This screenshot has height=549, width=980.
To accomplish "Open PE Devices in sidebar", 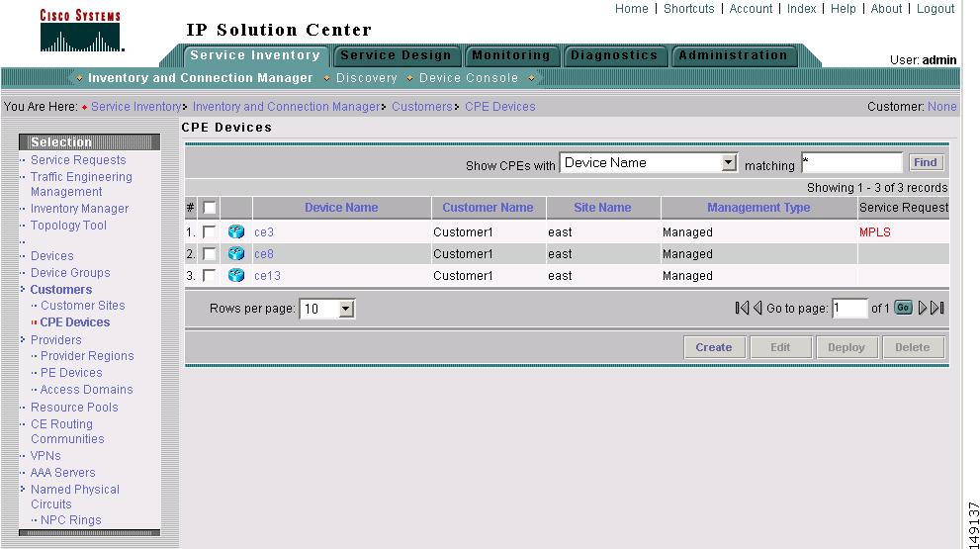I will click(71, 373).
